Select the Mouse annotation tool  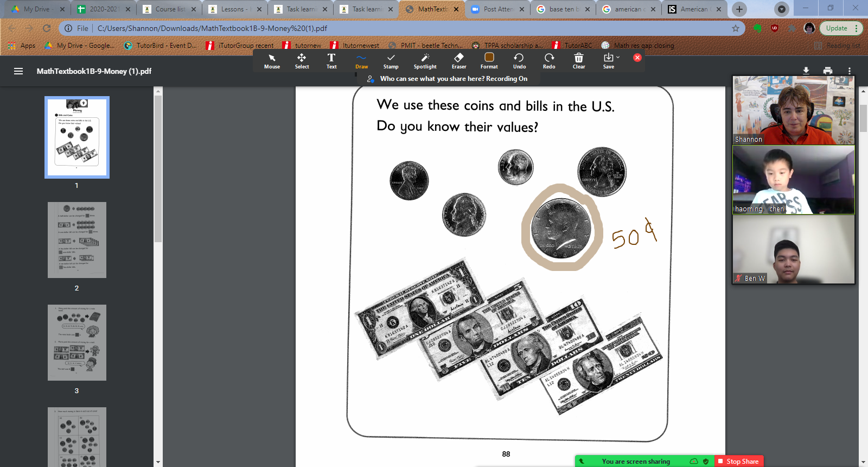click(x=272, y=61)
